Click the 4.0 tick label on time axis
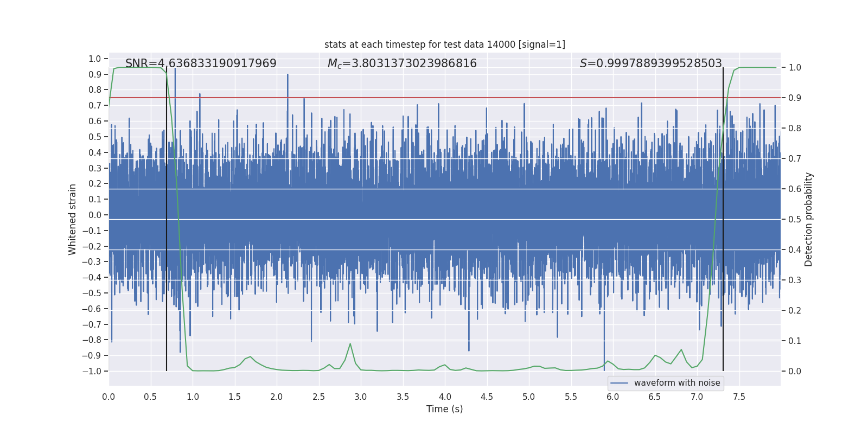 445,397
